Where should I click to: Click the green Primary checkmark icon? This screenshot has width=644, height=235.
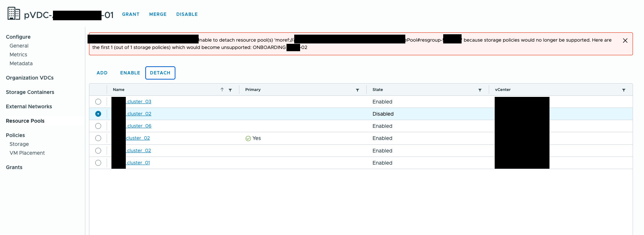pos(248,138)
